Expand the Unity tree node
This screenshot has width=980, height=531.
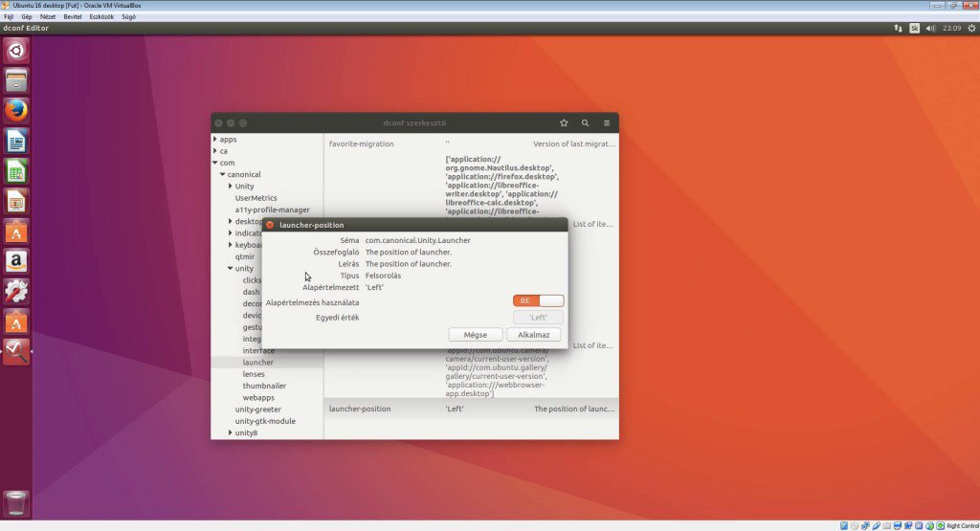click(230, 187)
